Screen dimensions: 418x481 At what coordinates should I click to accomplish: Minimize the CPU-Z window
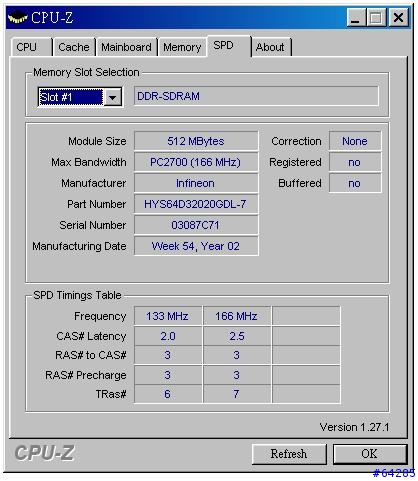[x=356, y=17]
